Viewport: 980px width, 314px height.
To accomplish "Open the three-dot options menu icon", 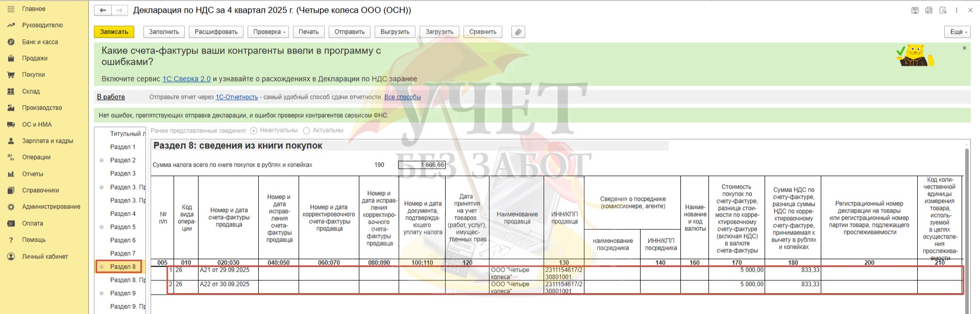I will click(956, 10).
